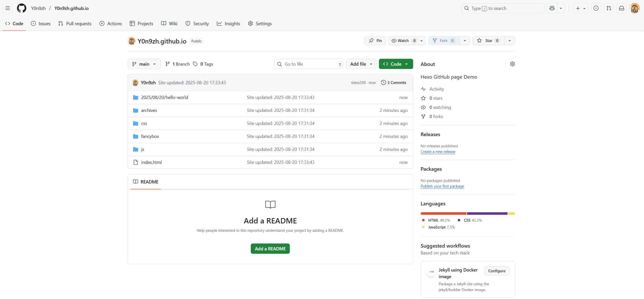Image resolution: width=644 pixels, height=299 pixels.
Task: Click Y0n9zh avatar in latest commit row
Action: click(135, 82)
